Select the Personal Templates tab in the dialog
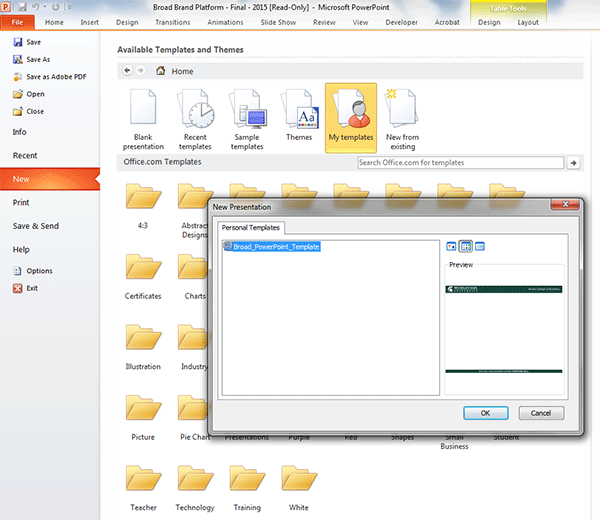Viewport: 600px width, 520px height. [x=251, y=228]
